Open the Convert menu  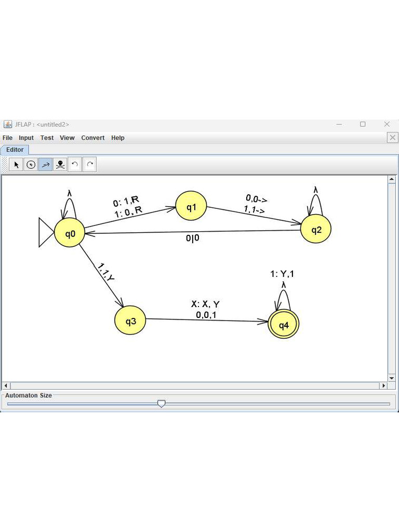[x=92, y=138]
